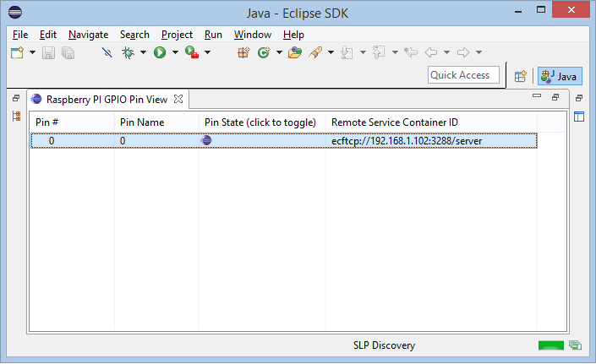
Task: Click the Pin Name column header
Action: point(156,122)
